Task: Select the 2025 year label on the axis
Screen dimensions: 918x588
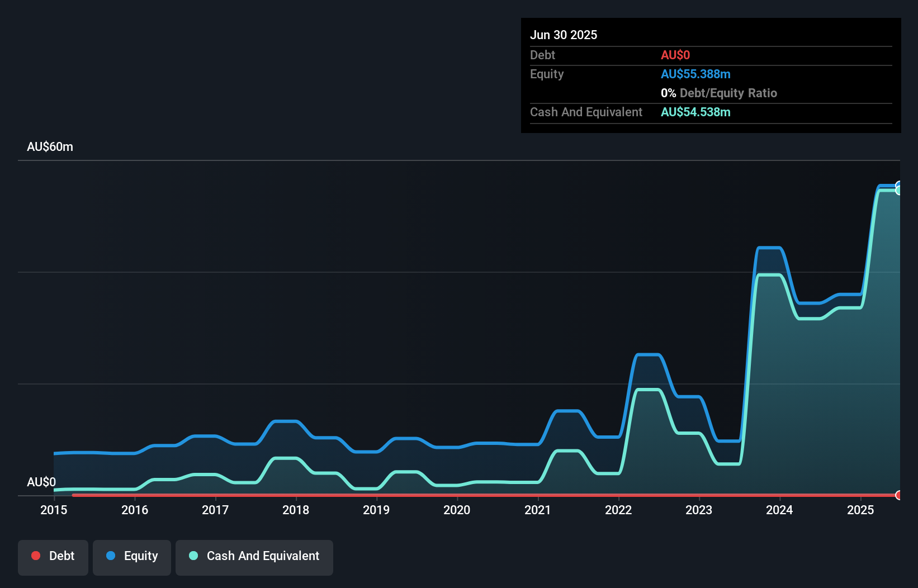Action: click(x=861, y=510)
